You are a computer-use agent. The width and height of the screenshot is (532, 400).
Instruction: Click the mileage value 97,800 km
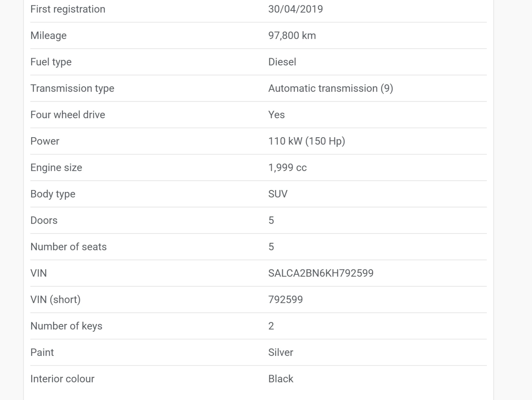click(x=292, y=36)
